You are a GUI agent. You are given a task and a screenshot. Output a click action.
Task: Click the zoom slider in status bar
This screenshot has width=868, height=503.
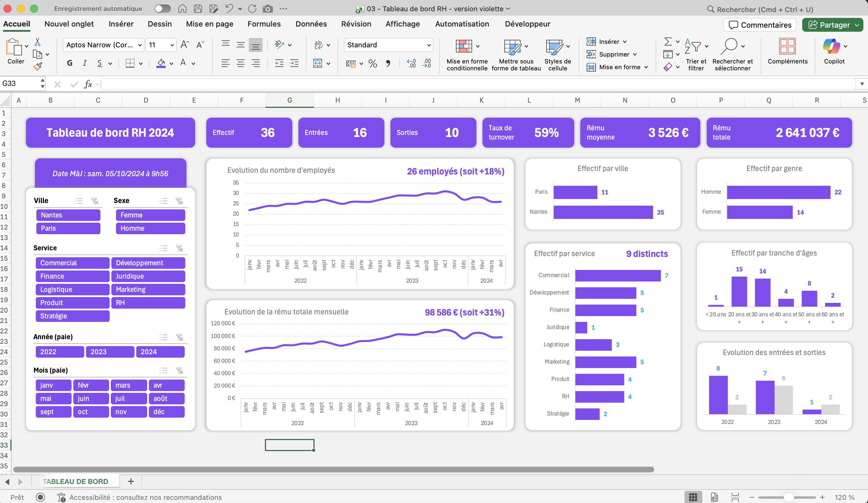[x=788, y=497]
